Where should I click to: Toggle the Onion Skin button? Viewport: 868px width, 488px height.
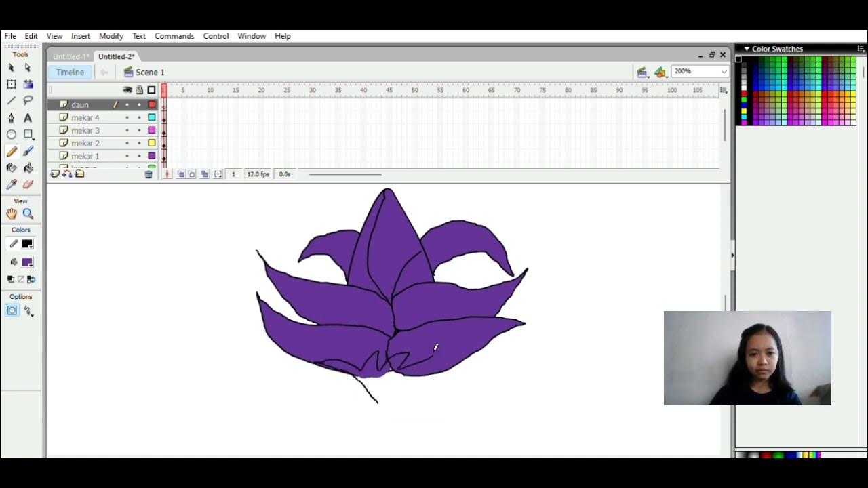pyautogui.click(x=181, y=174)
